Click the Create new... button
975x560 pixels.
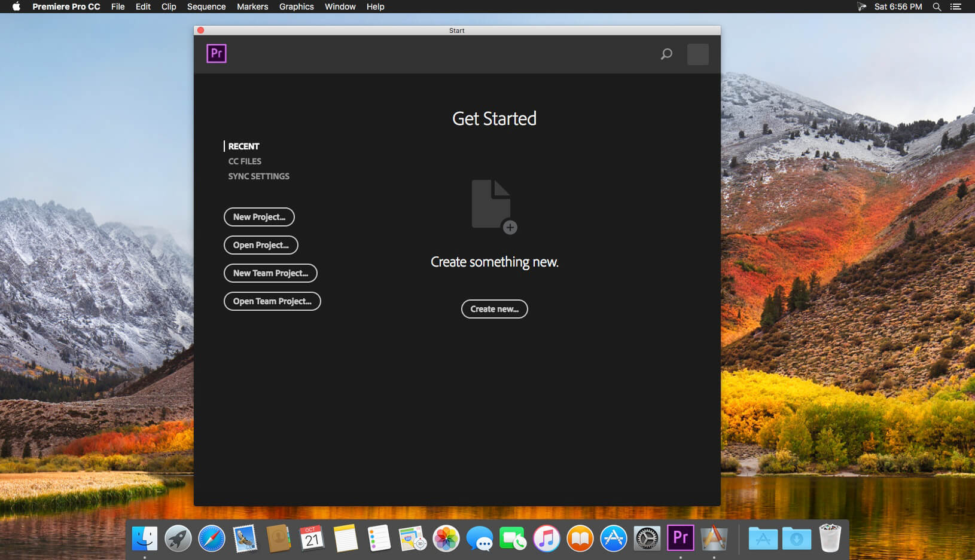495,309
